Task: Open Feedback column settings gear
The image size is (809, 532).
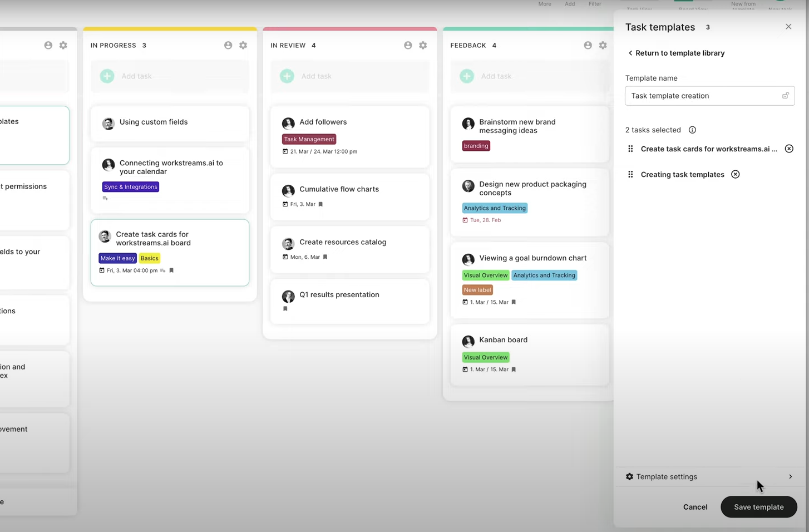Action: click(x=603, y=46)
